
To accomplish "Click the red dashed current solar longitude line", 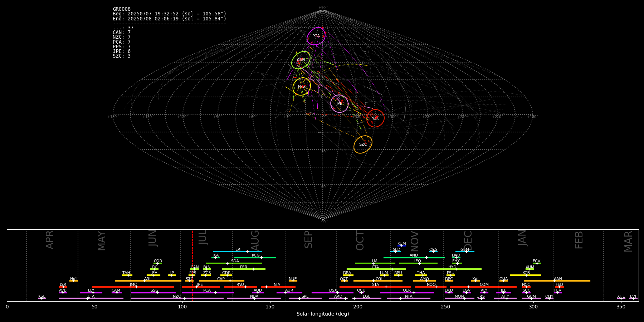I will [x=192, y=265].
